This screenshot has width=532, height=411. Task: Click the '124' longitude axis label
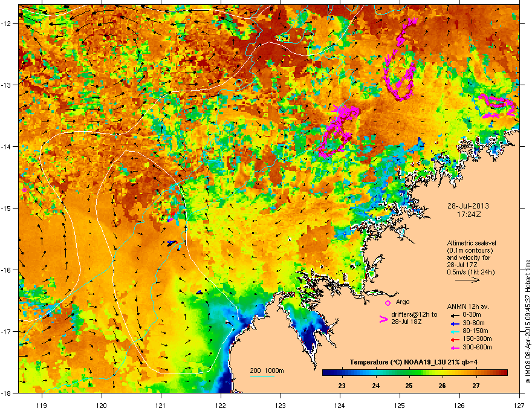click(340, 405)
